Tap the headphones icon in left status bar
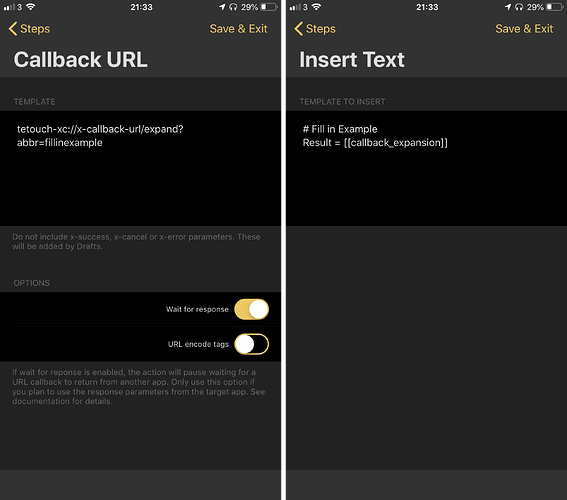Screen dimensions: 567x500 (233, 7)
